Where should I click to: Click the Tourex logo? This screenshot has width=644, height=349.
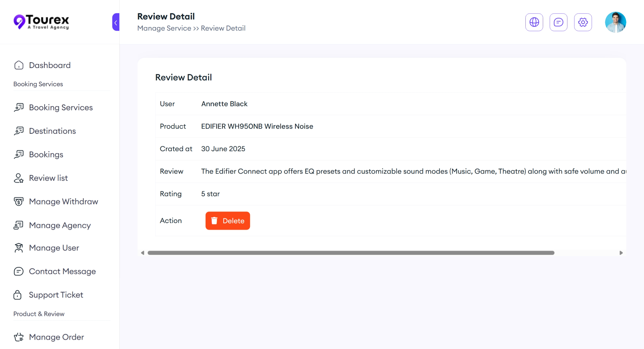pyautogui.click(x=41, y=22)
